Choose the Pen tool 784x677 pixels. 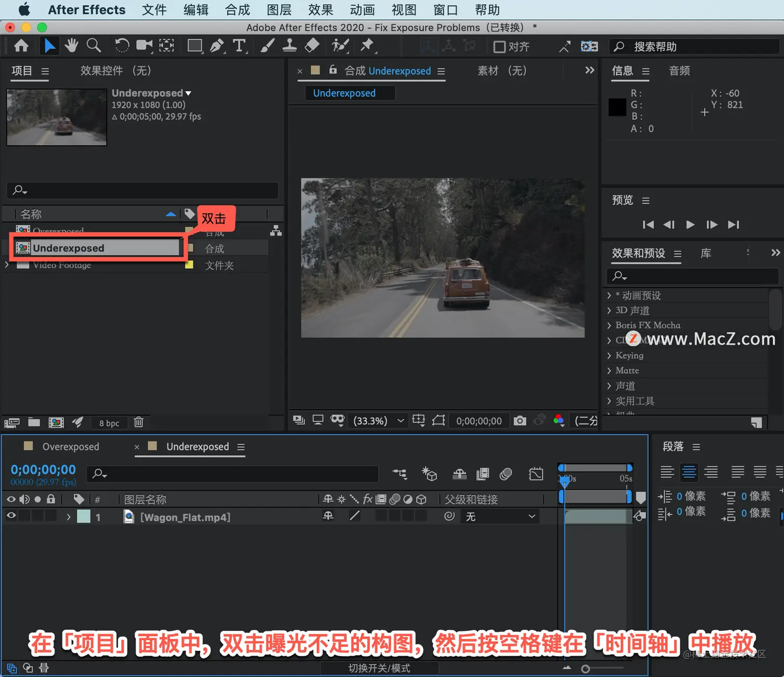(217, 46)
